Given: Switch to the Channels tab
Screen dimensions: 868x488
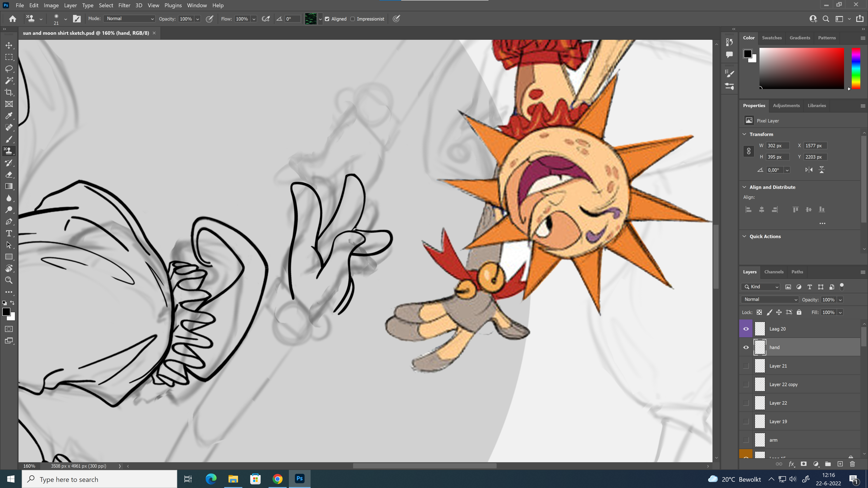Looking at the screenshot, I should click(x=774, y=272).
